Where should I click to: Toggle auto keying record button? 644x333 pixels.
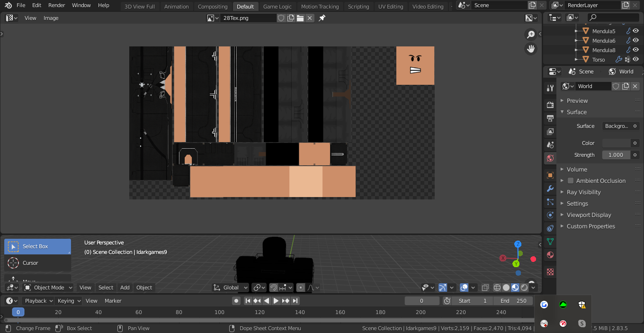coord(236,301)
